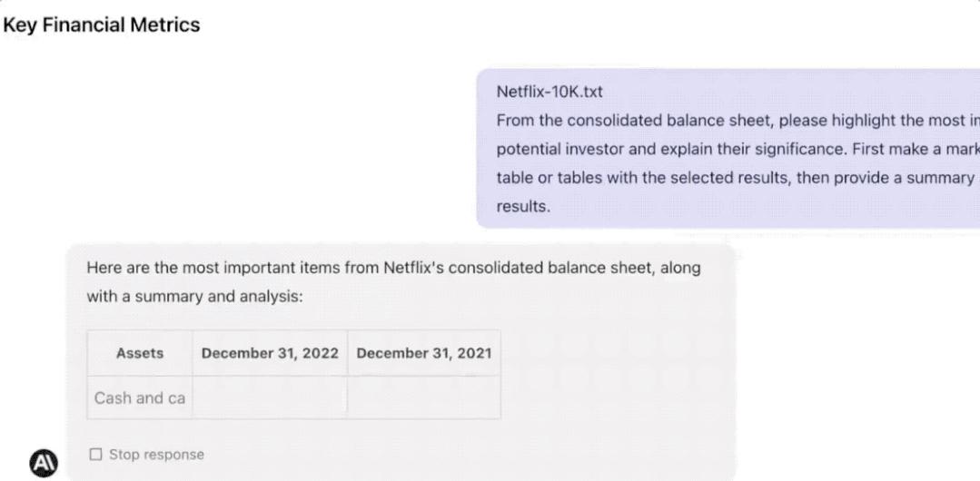Click the final 'results.' line in the prompt

click(524, 206)
